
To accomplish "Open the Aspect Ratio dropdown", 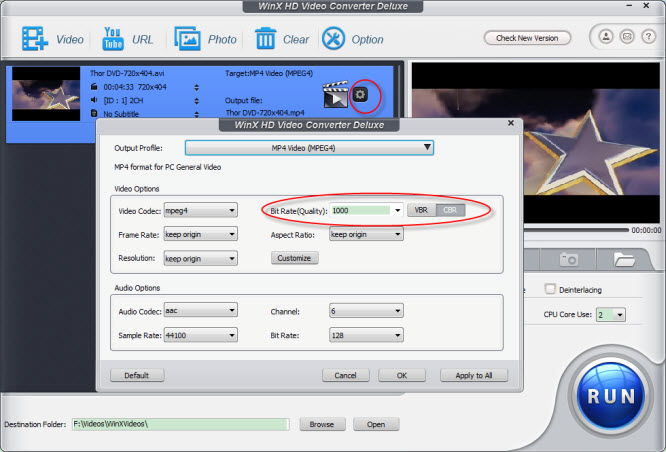I will pos(366,234).
